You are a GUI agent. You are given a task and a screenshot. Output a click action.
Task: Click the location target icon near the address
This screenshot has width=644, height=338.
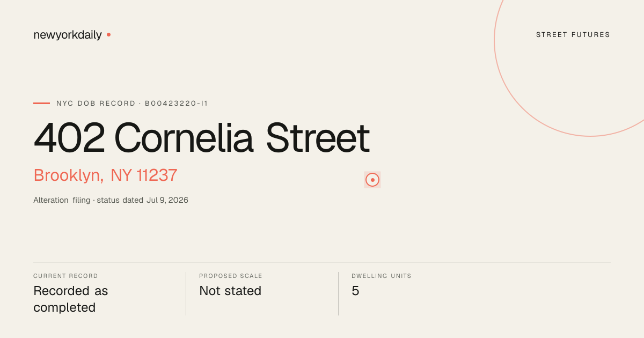[372, 180]
